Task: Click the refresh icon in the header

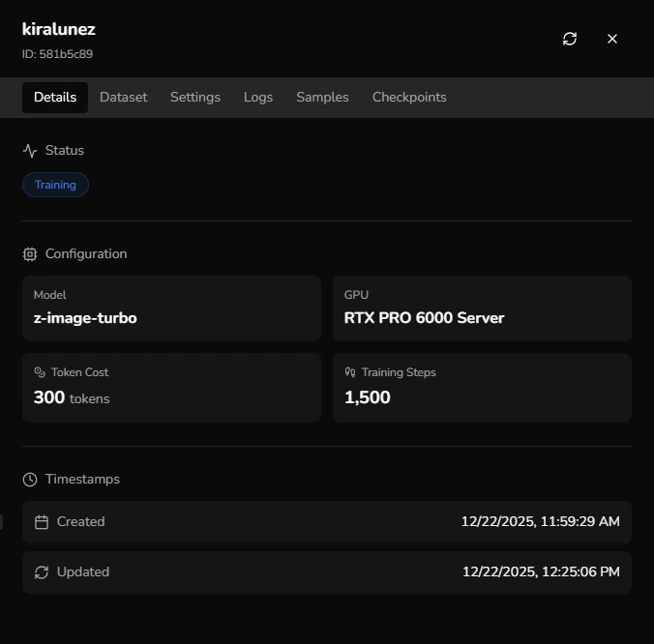Action: pyautogui.click(x=570, y=39)
